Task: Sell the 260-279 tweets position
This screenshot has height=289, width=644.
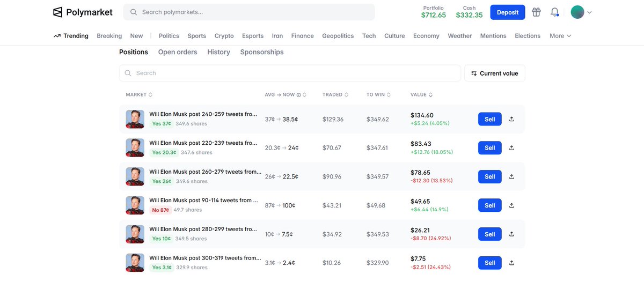Action: click(x=490, y=176)
